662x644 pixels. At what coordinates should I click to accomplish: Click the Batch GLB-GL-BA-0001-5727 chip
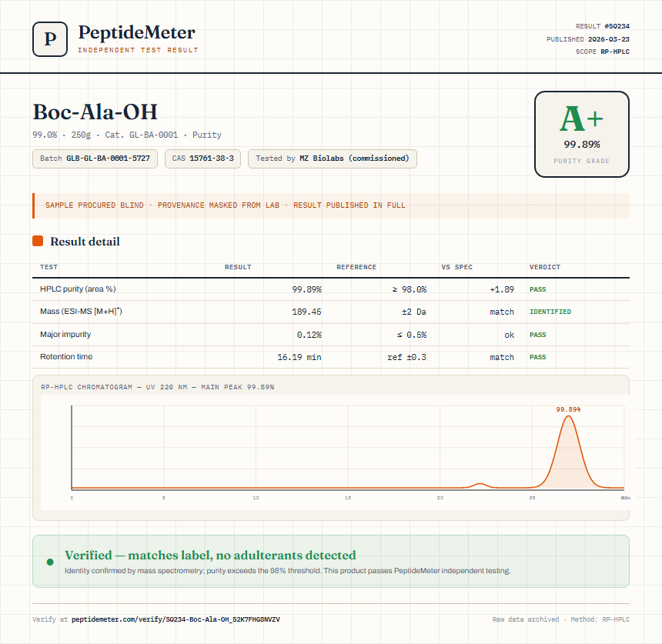point(95,158)
